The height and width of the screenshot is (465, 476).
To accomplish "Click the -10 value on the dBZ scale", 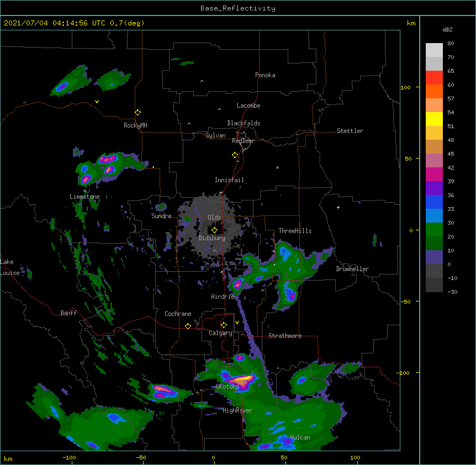I will (452, 278).
